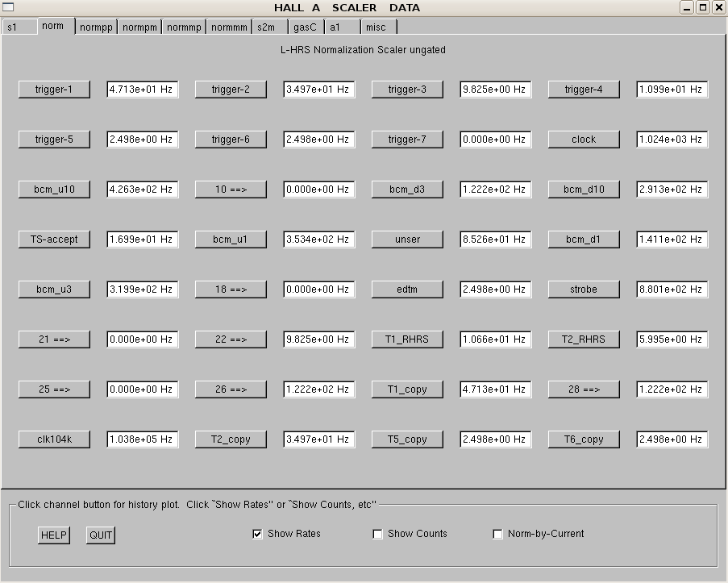Click the trigger-6 button
The width and height of the screenshot is (728, 583).
point(231,140)
